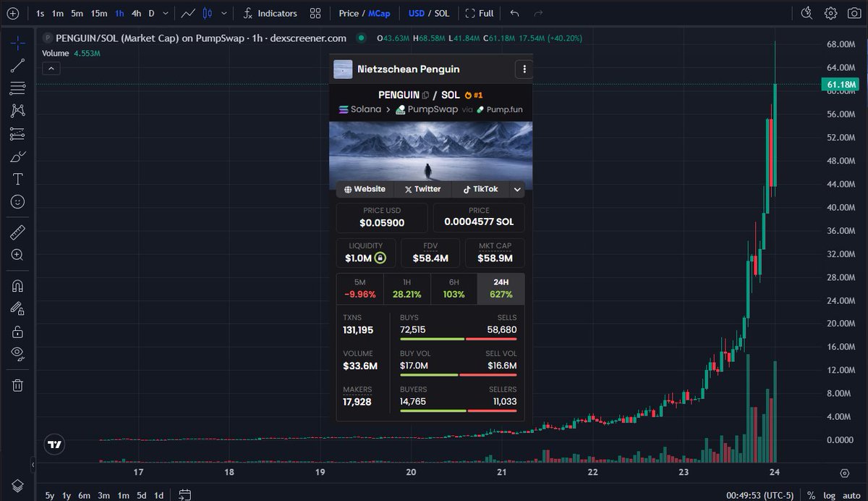The width and height of the screenshot is (868, 501).
Task: Toggle percent scale on price axis
Action: tap(811, 495)
